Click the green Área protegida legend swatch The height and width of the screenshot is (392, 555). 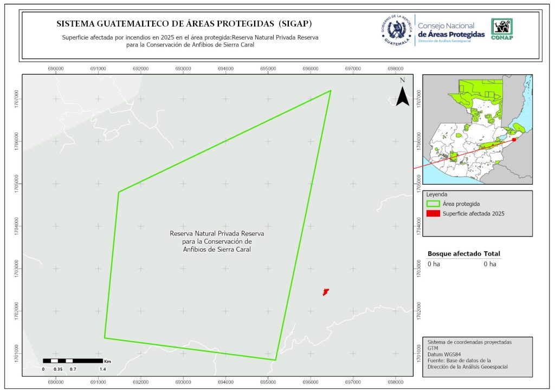[433, 204]
